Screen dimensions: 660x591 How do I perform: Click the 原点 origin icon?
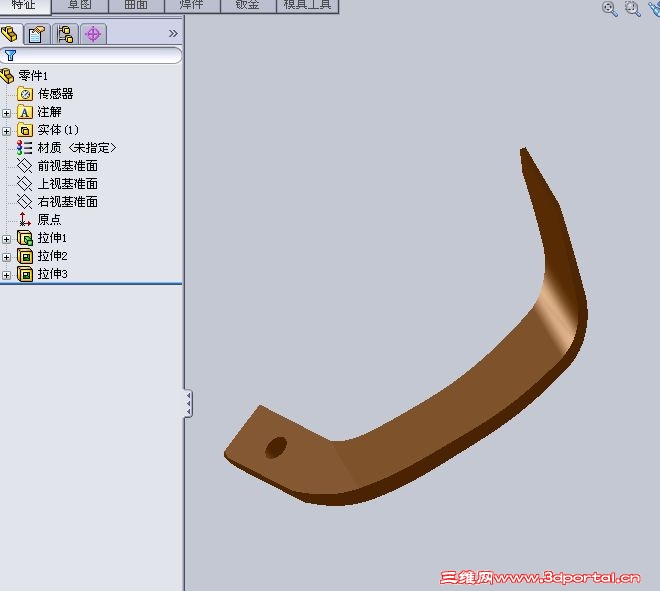point(24,220)
